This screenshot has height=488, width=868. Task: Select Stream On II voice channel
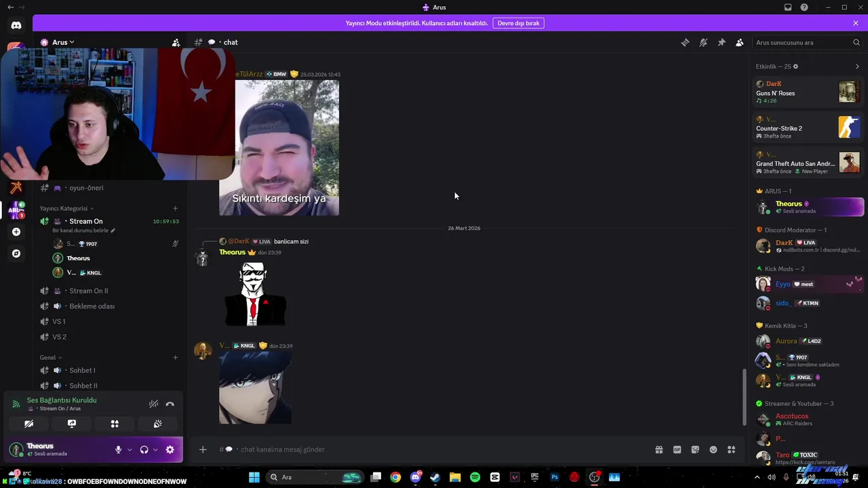[88, 291]
